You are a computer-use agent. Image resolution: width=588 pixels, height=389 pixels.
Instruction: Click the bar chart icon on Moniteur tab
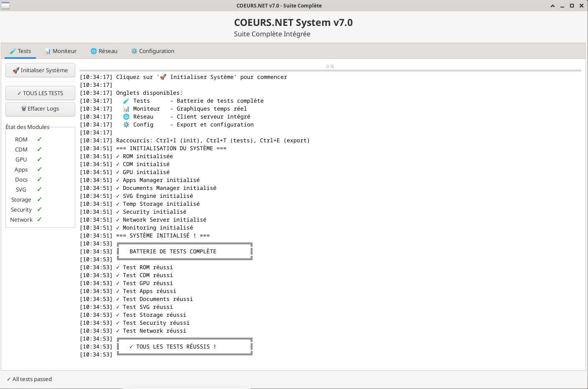[48, 51]
